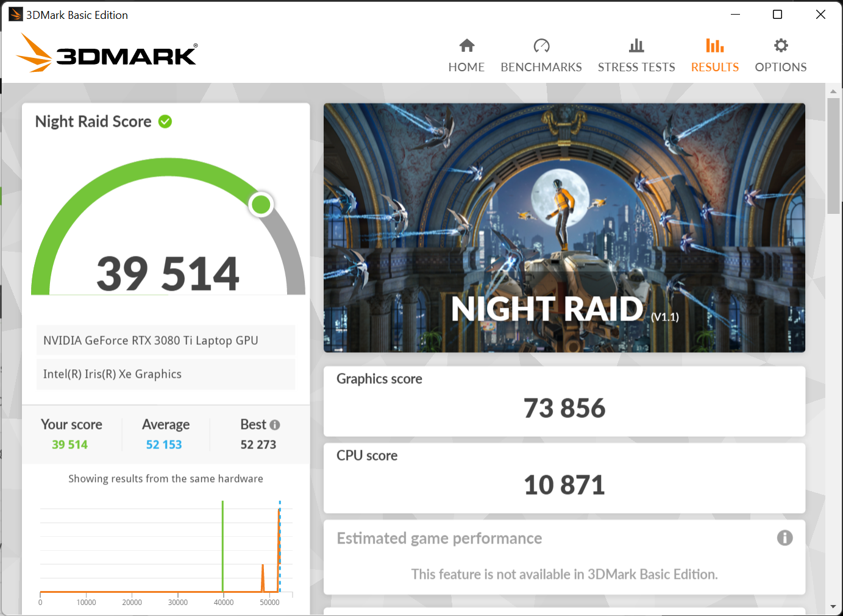The height and width of the screenshot is (616, 843).
Task: Click the average score value 52 153
Action: (164, 445)
